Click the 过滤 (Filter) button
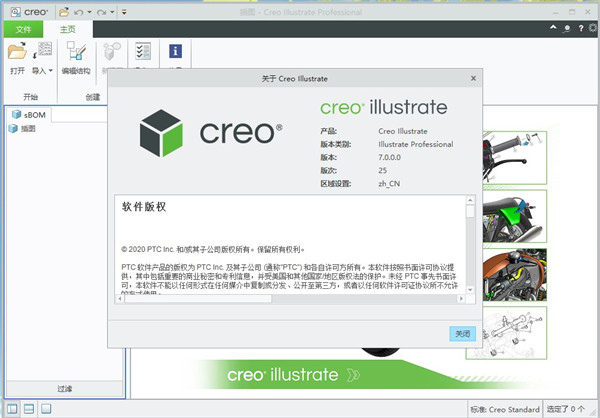The image size is (600, 418). point(64,387)
